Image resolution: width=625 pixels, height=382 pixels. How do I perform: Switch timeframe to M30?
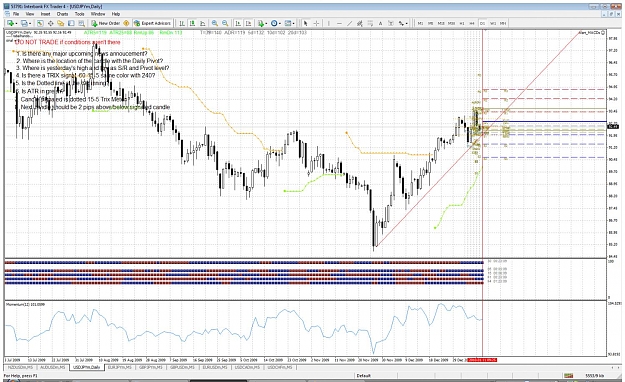452,23
